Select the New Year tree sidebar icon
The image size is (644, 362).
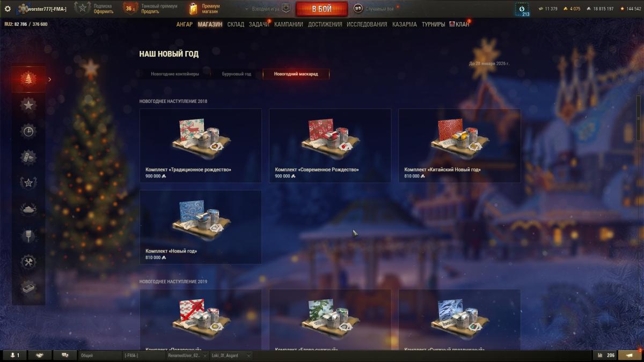[x=28, y=79]
